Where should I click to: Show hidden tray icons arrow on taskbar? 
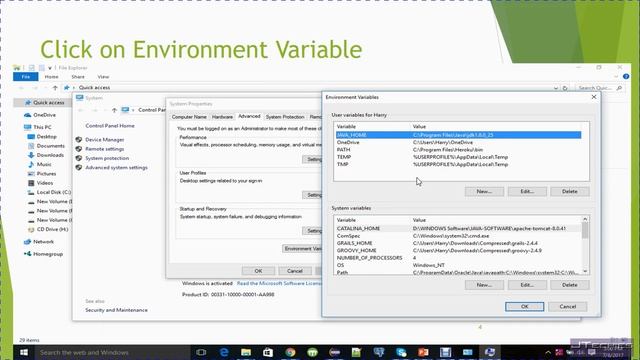pyautogui.click(x=548, y=353)
